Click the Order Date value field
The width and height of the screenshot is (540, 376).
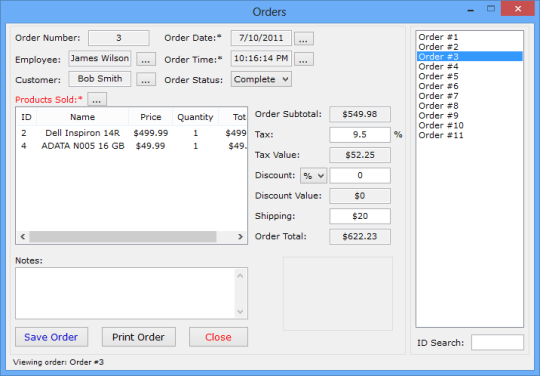coord(261,38)
